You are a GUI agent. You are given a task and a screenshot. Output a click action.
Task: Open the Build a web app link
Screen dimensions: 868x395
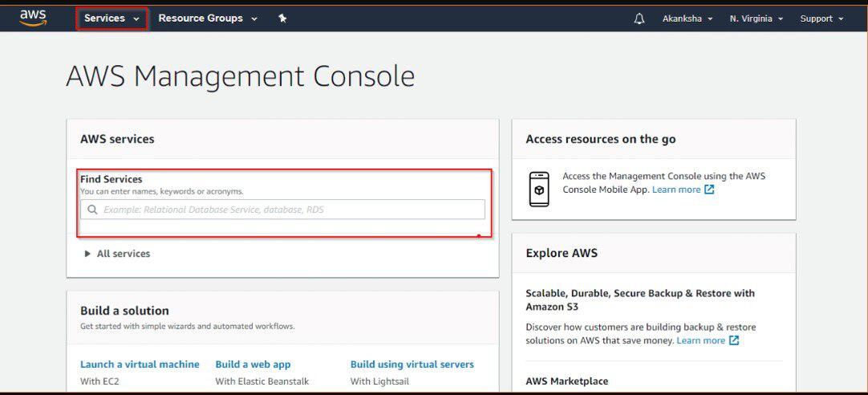tap(253, 364)
